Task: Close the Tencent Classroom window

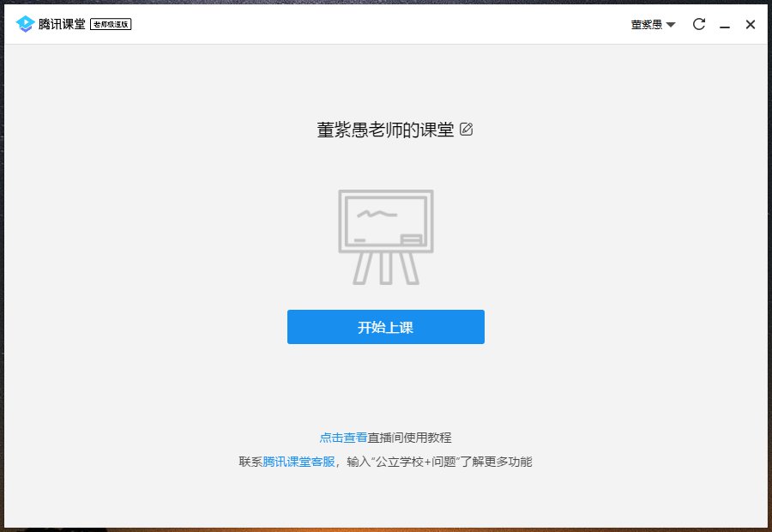Action: point(751,24)
